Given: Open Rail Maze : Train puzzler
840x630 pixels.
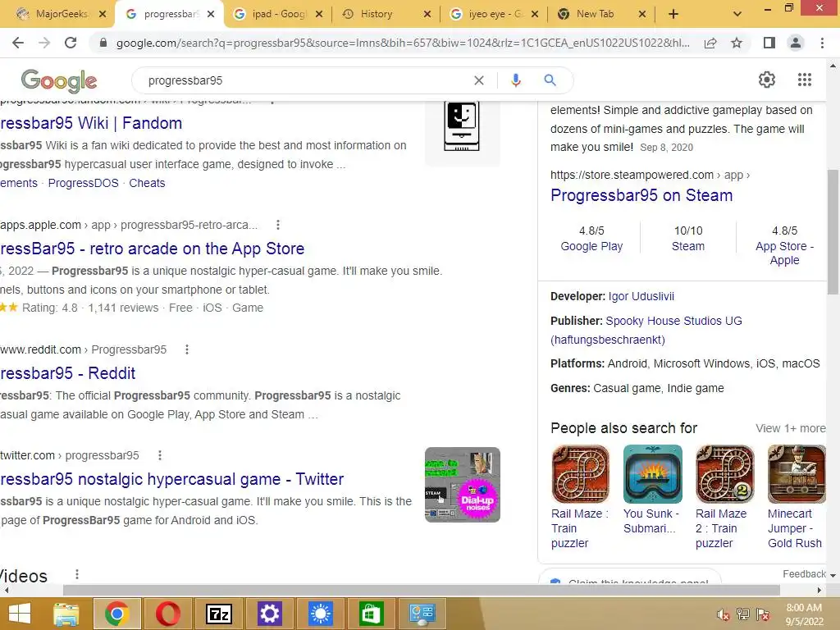Looking at the screenshot, I should pyautogui.click(x=580, y=496).
